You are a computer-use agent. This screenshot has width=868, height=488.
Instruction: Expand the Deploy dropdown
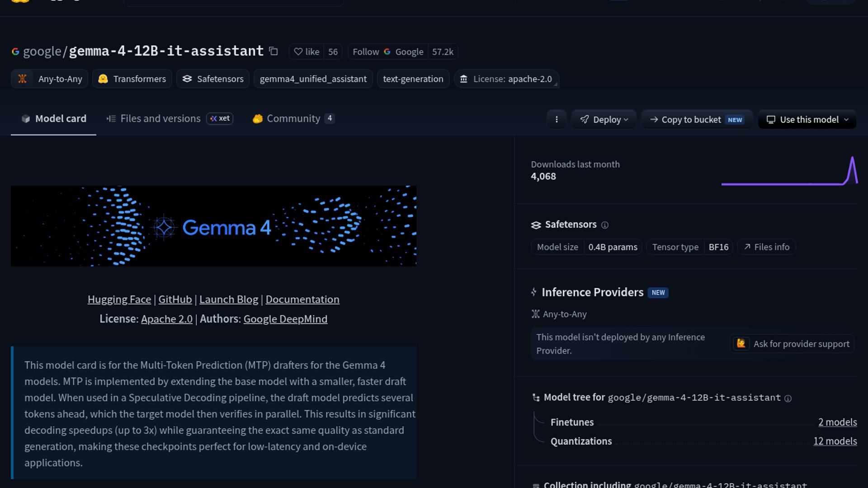pos(604,119)
